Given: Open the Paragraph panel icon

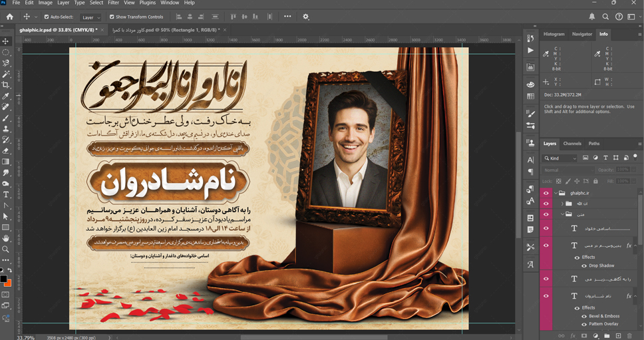Looking at the screenshot, I should tap(530, 172).
